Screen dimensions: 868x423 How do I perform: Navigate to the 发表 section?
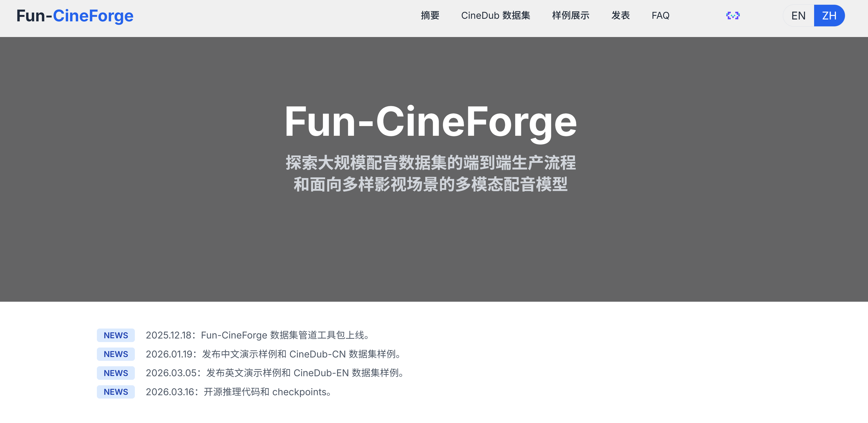(620, 15)
